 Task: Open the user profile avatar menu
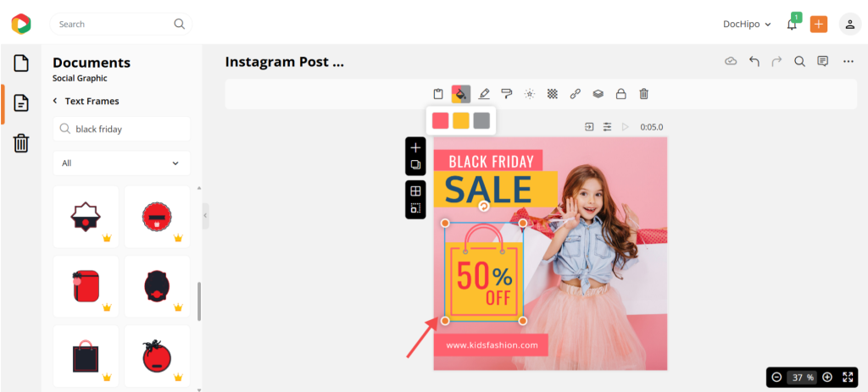point(850,25)
